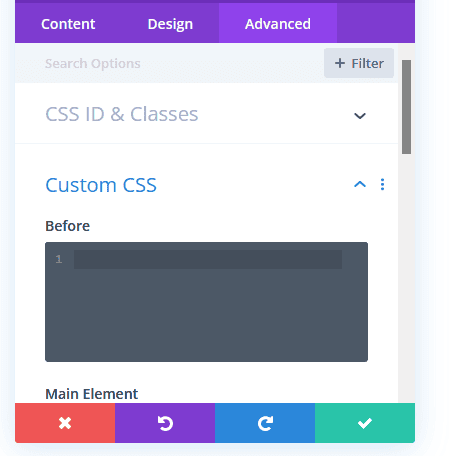Save changes with the green checkmark
Screen dimensions: 449x456
[x=365, y=423]
